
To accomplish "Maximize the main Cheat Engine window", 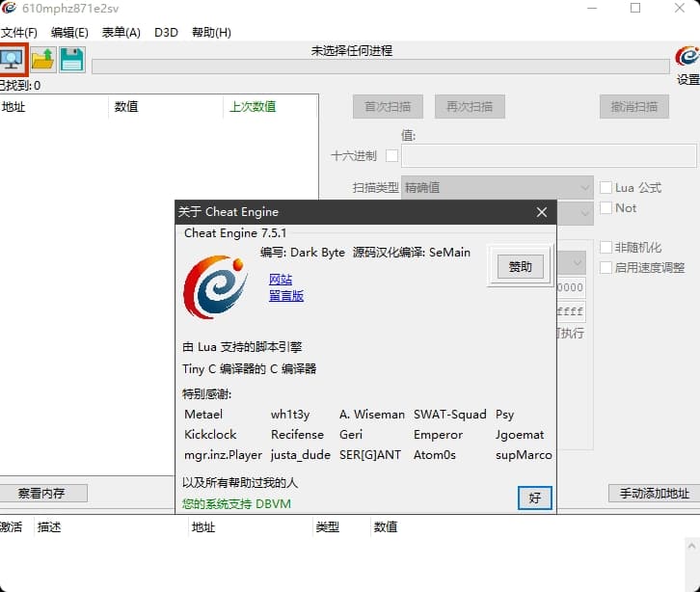I will coord(635,8).
